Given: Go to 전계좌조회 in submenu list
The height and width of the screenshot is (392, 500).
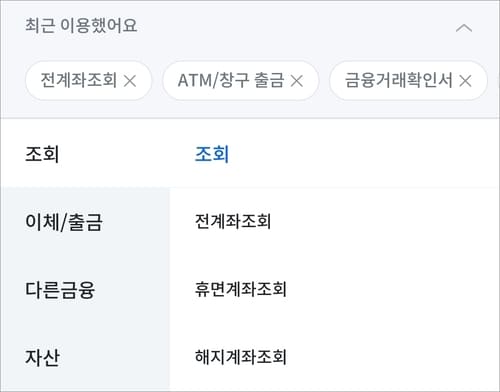Looking at the screenshot, I should pyautogui.click(x=233, y=221).
